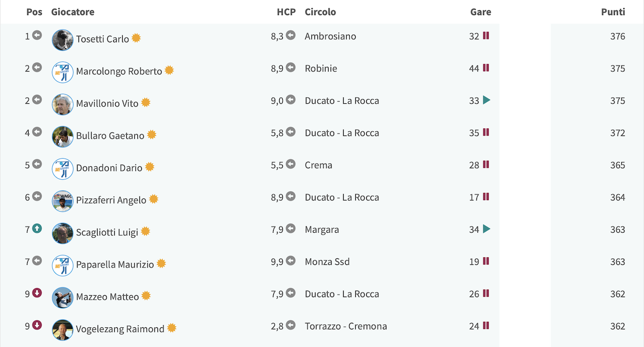
Task: Open Tosetti Carlo's profile photo
Action: coord(63,40)
